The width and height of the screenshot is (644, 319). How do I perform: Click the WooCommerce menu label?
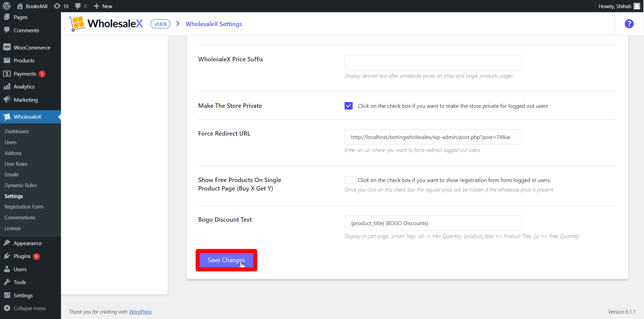coord(32,47)
